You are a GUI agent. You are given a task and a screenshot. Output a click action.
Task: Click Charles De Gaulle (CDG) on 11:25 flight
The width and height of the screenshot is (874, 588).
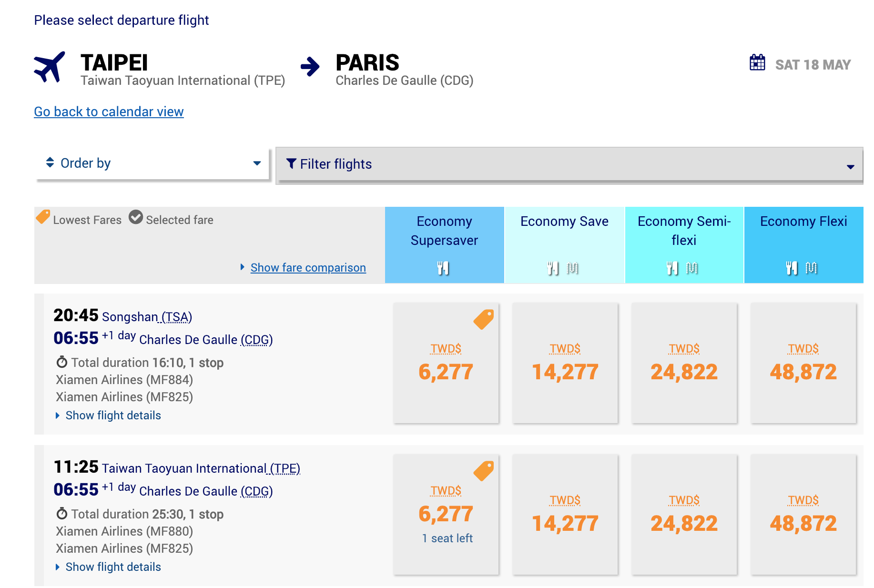(x=206, y=491)
